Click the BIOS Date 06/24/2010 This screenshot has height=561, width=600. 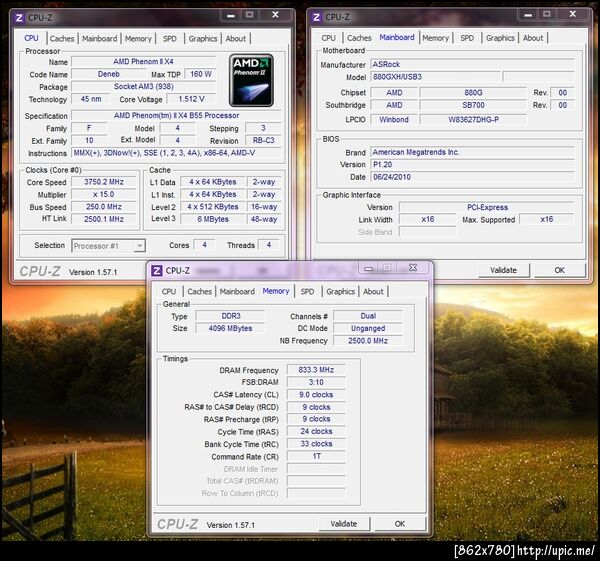[x=472, y=177]
